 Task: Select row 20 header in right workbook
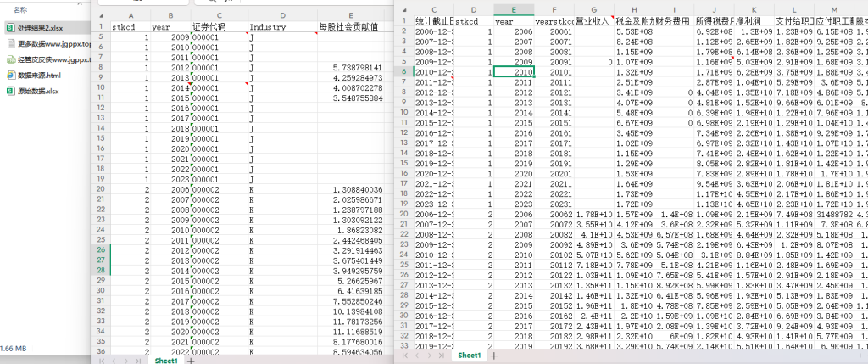(x=404, y=214)
